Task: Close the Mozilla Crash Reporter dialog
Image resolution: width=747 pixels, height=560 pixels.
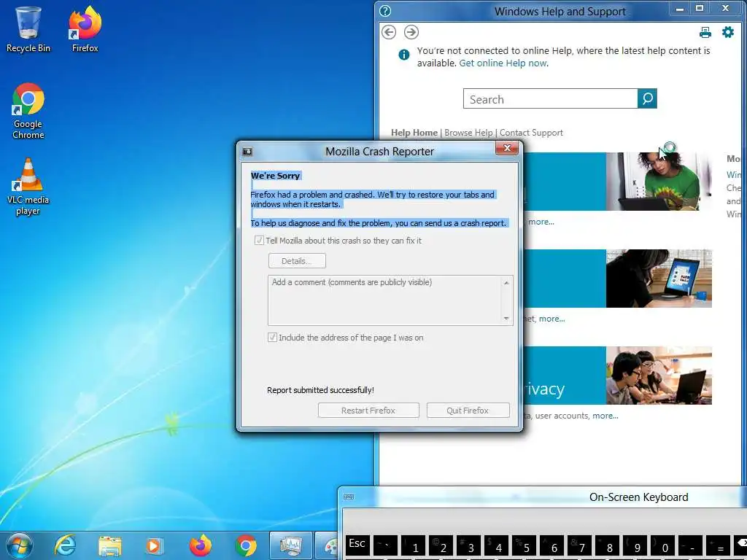Action: coord(507,148)
